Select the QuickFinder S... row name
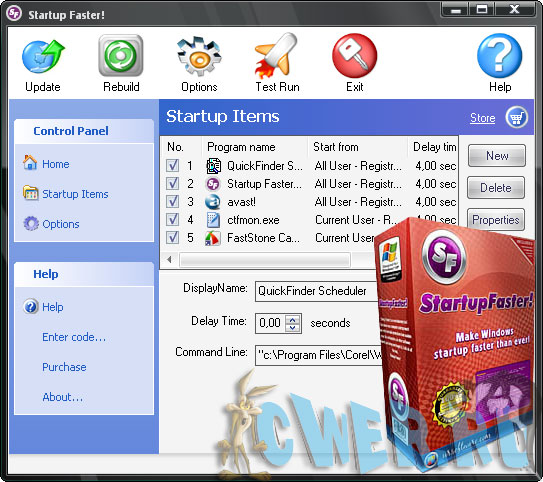The image size is (543, 482). tap(265, 166)
